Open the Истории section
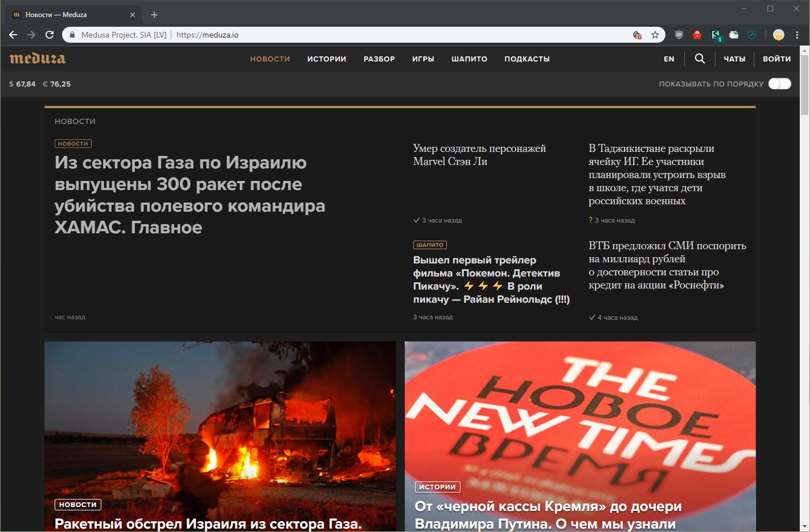The image size is (810, 532). click(327, 59)
